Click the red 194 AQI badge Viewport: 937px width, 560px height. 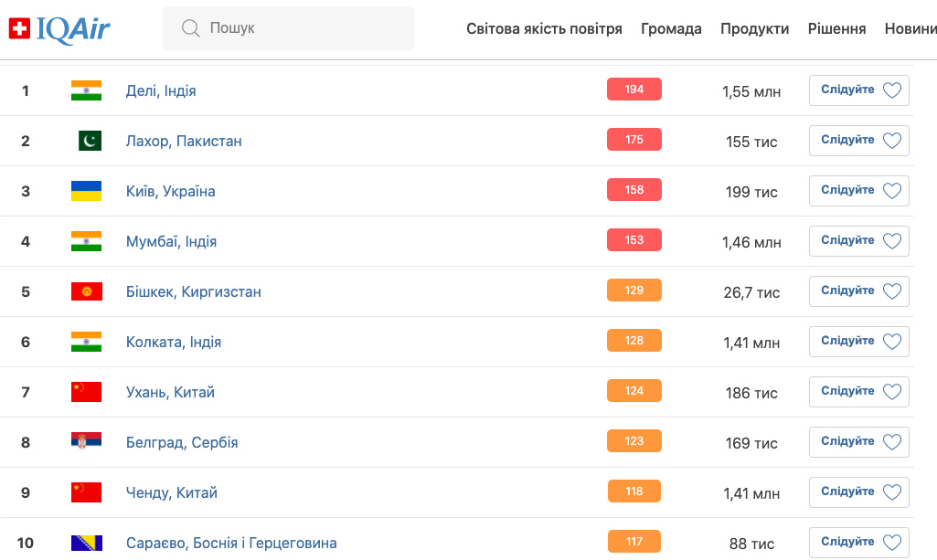(634, 90)
